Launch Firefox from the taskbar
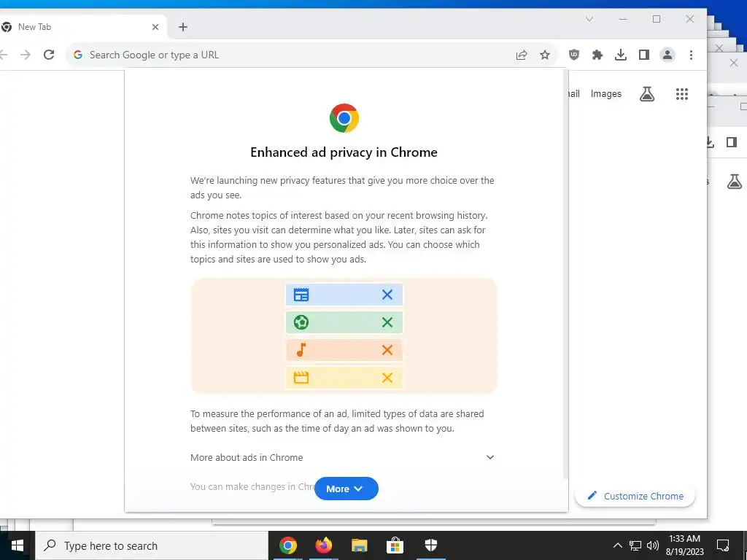 [323, 545]
